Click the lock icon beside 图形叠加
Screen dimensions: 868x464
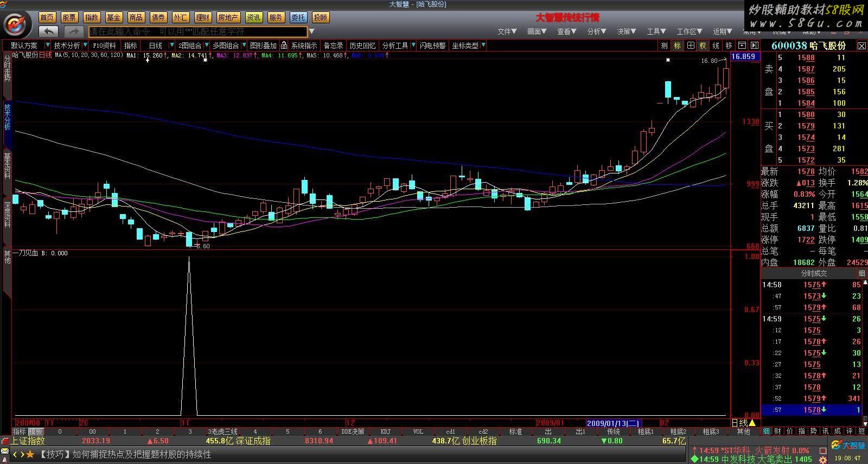coord(283,46)
